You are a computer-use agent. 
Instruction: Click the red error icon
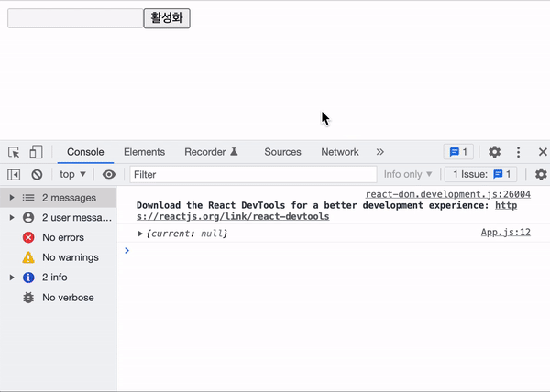28,237
